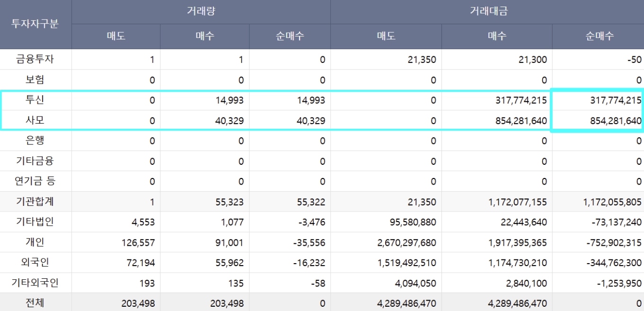The image size is (644, 311).
Task: Click the 투자자구분 column header
Action: 35,24
